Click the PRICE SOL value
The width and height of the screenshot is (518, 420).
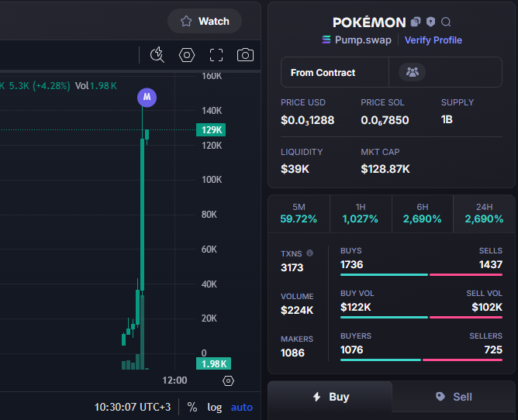tap(385, 120)
